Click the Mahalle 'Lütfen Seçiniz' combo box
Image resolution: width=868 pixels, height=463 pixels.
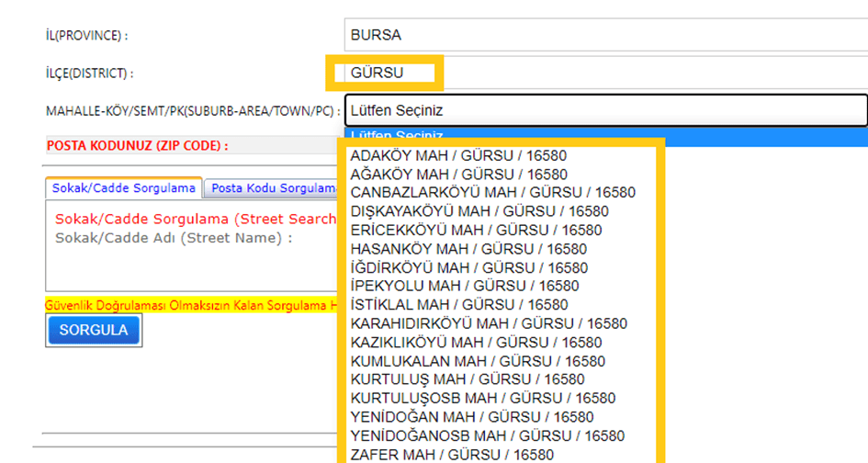[x=604, y=110]
